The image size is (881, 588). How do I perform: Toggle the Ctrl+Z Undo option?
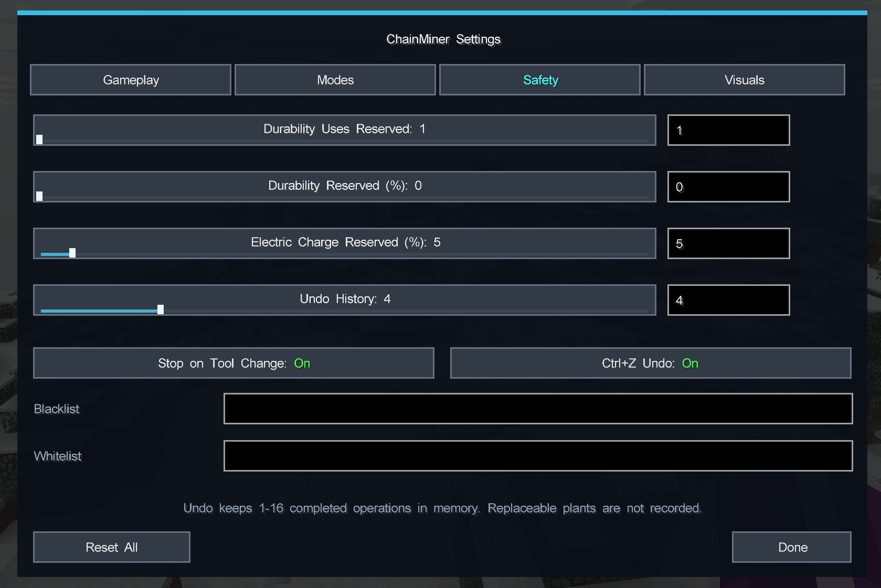click(651, 363)
